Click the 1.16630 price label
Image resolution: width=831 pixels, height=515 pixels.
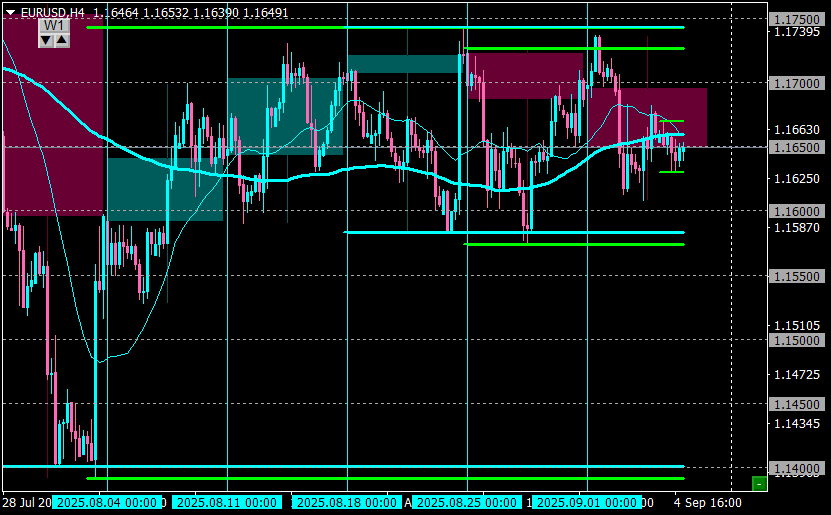click(797, 129)
